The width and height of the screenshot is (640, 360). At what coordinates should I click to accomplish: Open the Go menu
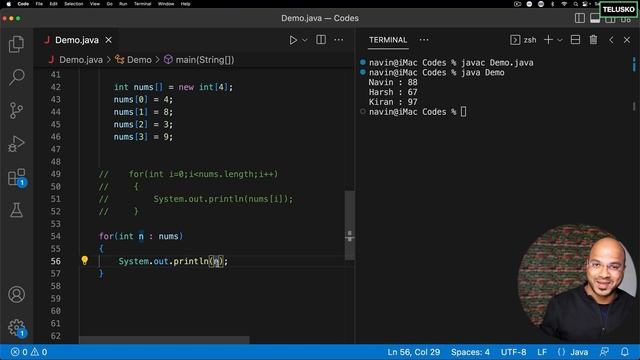pyautogui.click(x=109, y=4)
